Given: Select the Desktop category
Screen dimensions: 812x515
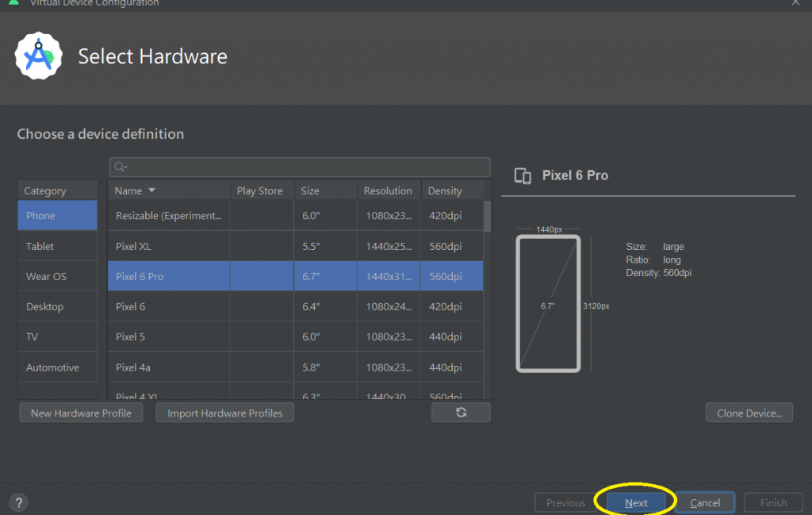Looking at the screenshot, I should [57, 307].
